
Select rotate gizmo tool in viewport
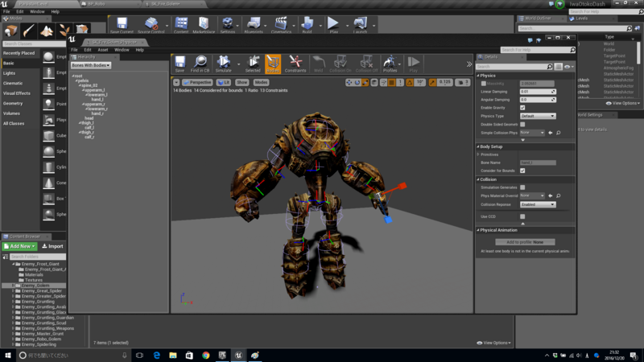coord(357,83)
